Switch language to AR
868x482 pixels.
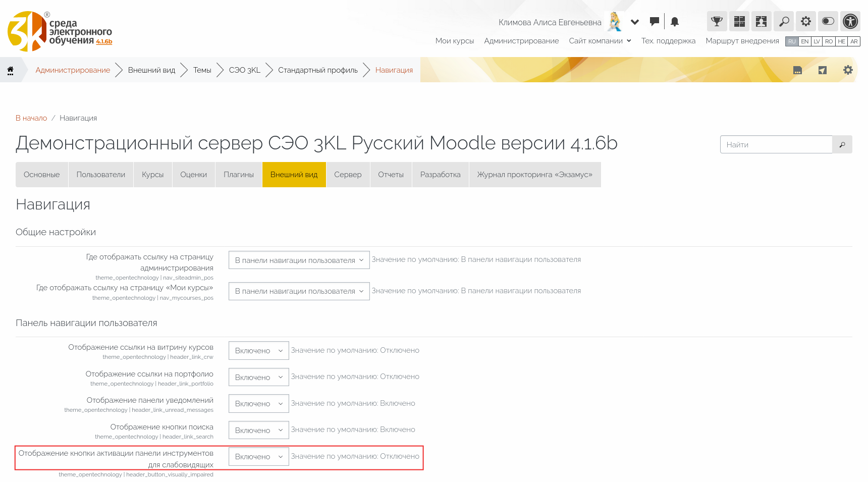click(x=854, y=41)
